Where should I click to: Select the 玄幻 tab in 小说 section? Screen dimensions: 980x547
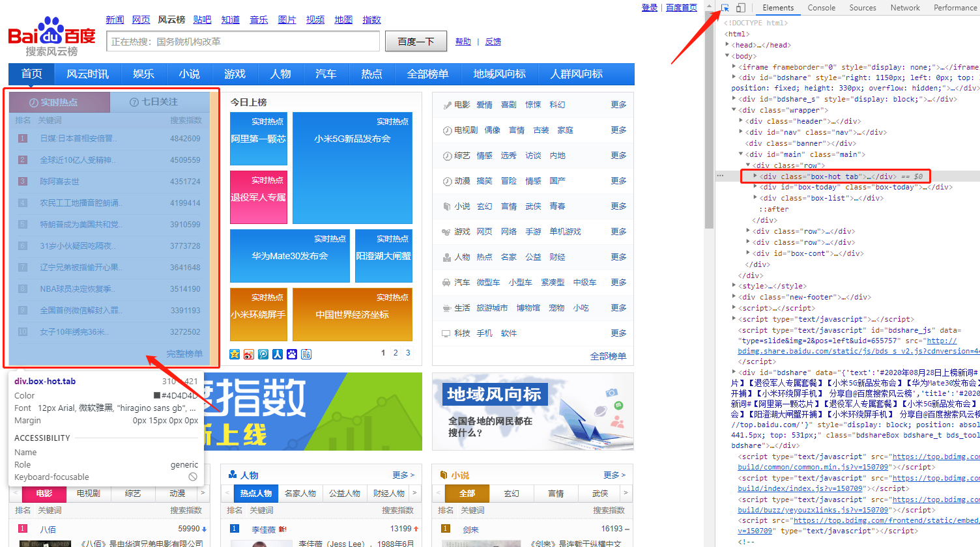click(x=512, y=494)
